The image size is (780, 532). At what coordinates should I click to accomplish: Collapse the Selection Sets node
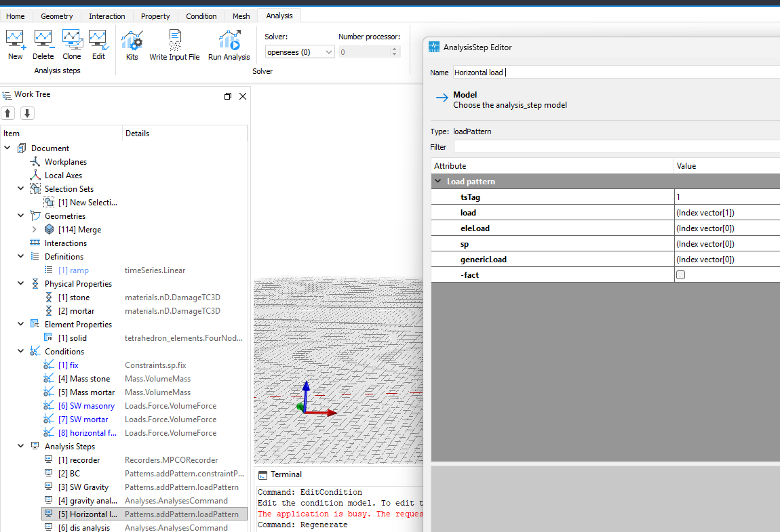tap(21, 188)
